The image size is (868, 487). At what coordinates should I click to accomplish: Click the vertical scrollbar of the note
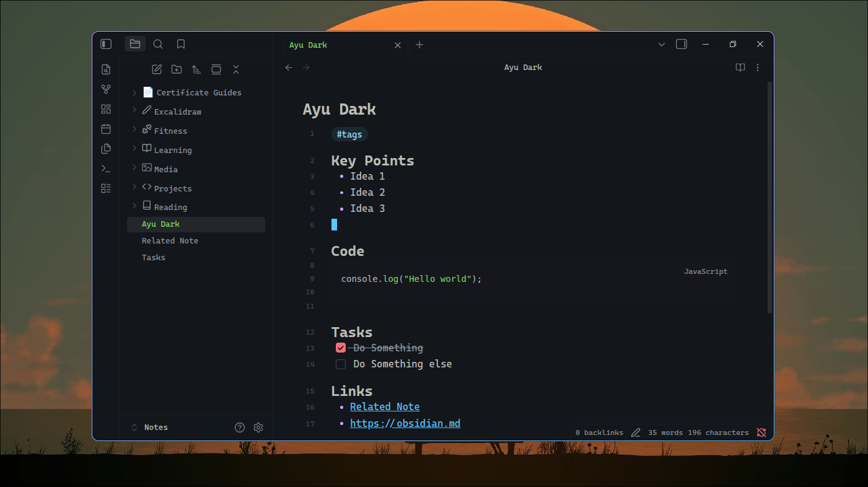[770, 197]
